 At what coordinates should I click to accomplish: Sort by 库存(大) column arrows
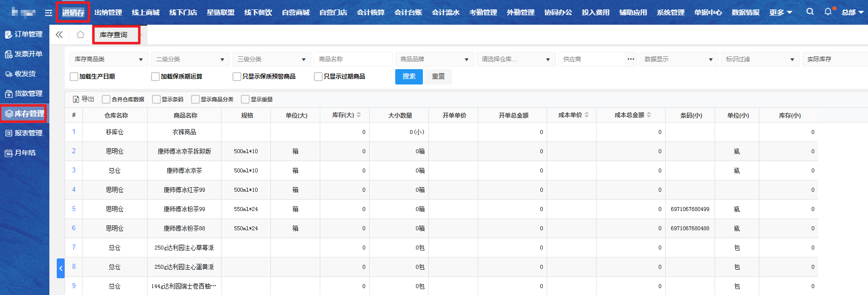359,115
